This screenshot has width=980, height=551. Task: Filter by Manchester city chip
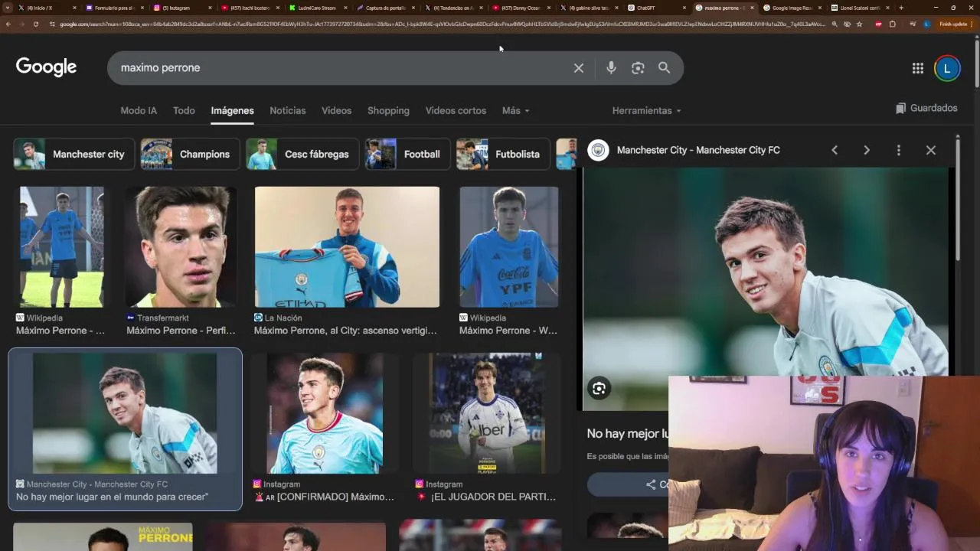tap(74, 154)
